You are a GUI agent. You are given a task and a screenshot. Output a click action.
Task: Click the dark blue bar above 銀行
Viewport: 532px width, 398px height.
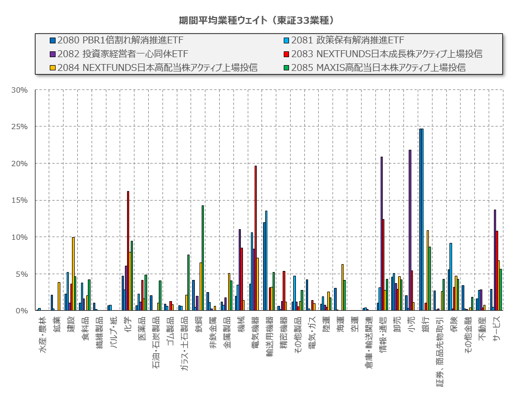click(x=420, y=220)
